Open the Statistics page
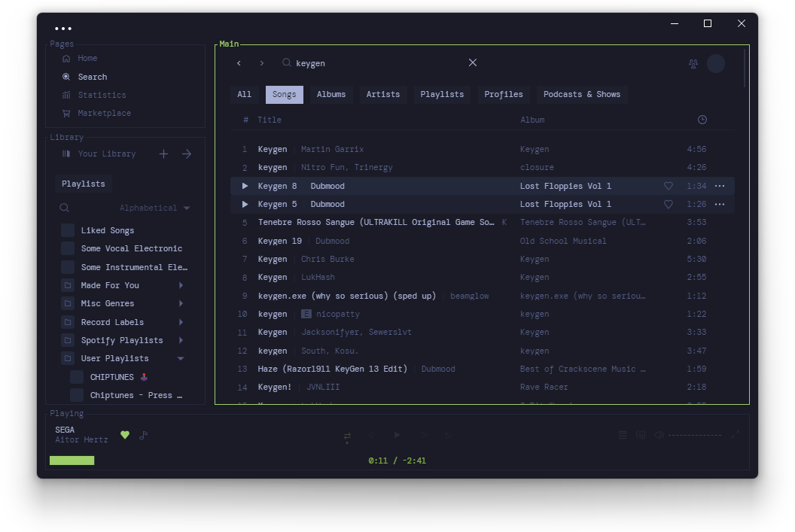795x532 pixels. (x=94, y=96)
